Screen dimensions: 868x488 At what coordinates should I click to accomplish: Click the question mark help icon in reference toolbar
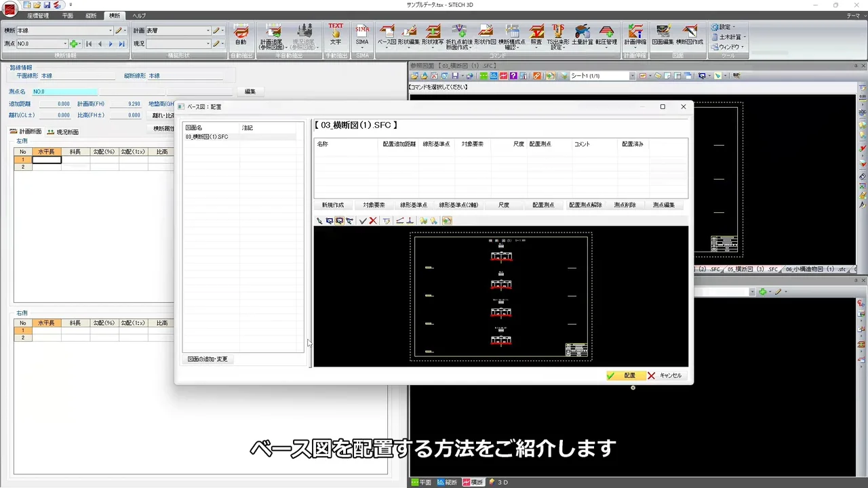(514, 76)
